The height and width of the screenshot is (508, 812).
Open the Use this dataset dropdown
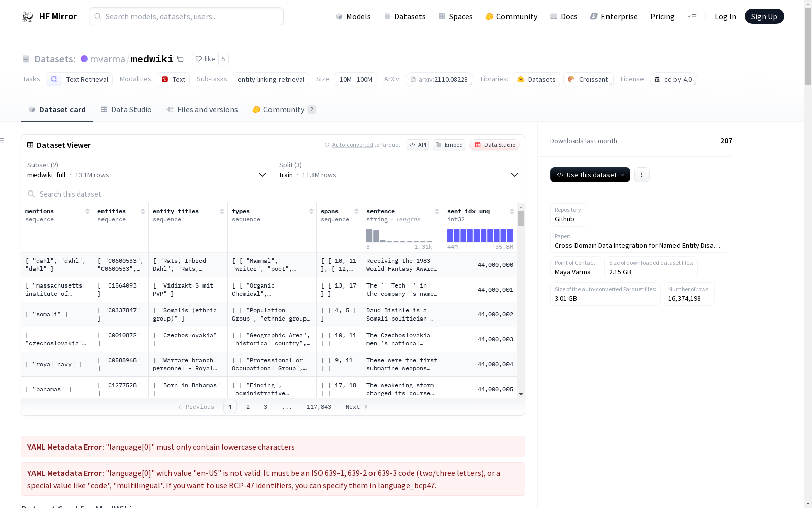[x=590, y=175]
